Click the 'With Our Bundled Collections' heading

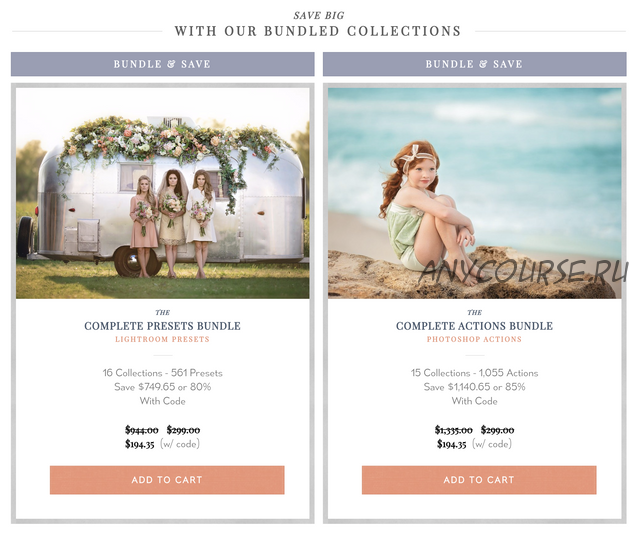coord(318,31)
